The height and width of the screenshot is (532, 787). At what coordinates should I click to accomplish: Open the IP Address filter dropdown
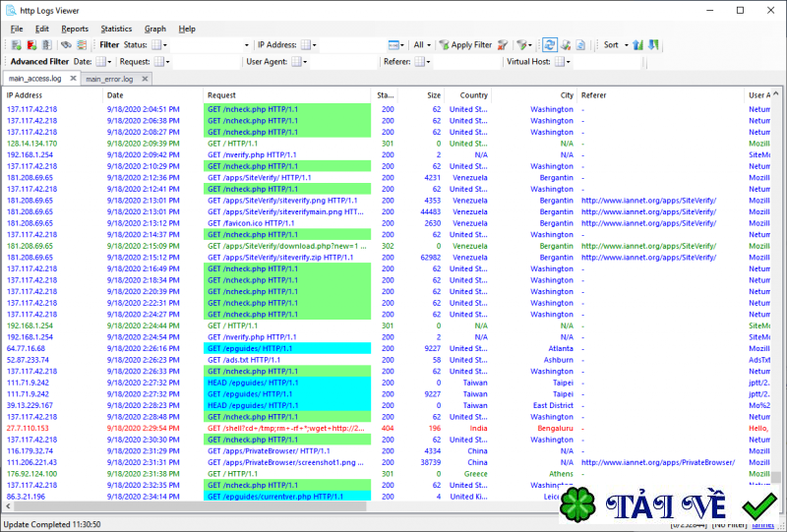pos(309,45)
